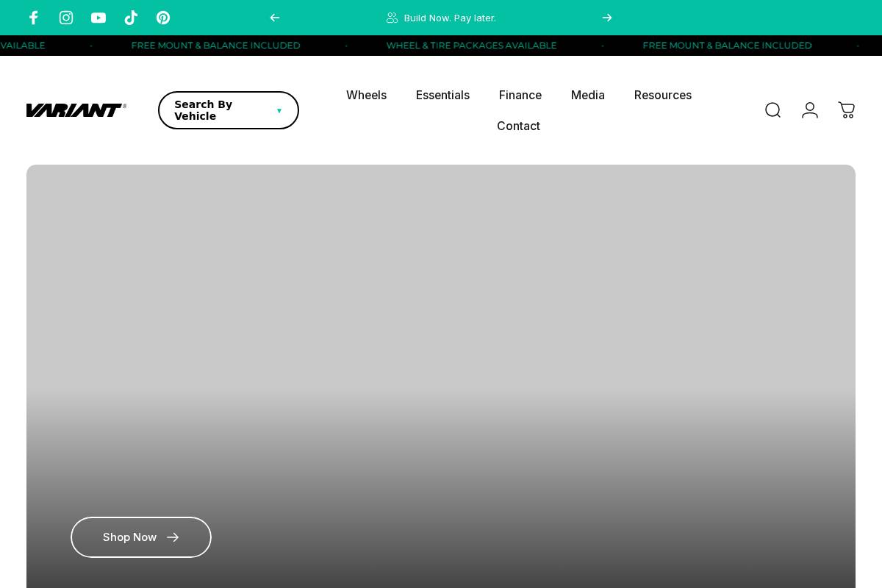The image size is (882, 588).
Task: Expand the Search By Vehicle dropdown
Action: (228, 110)
